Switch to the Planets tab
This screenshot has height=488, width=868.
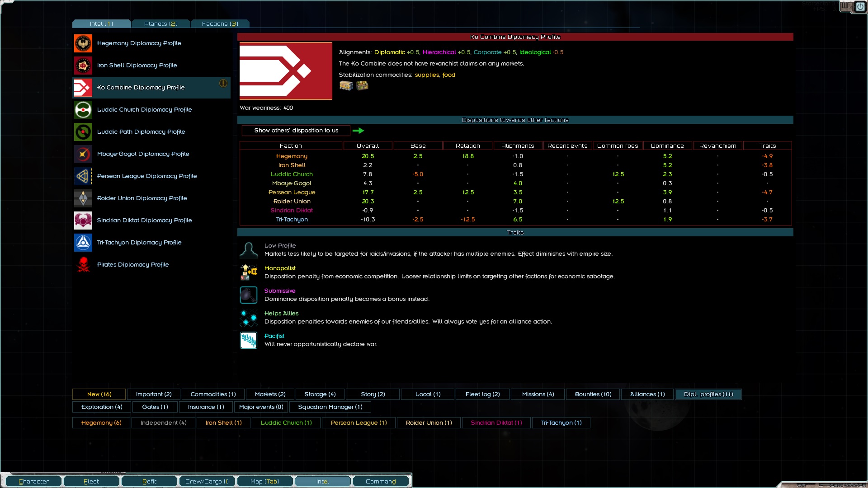click(x=161, y=24)
